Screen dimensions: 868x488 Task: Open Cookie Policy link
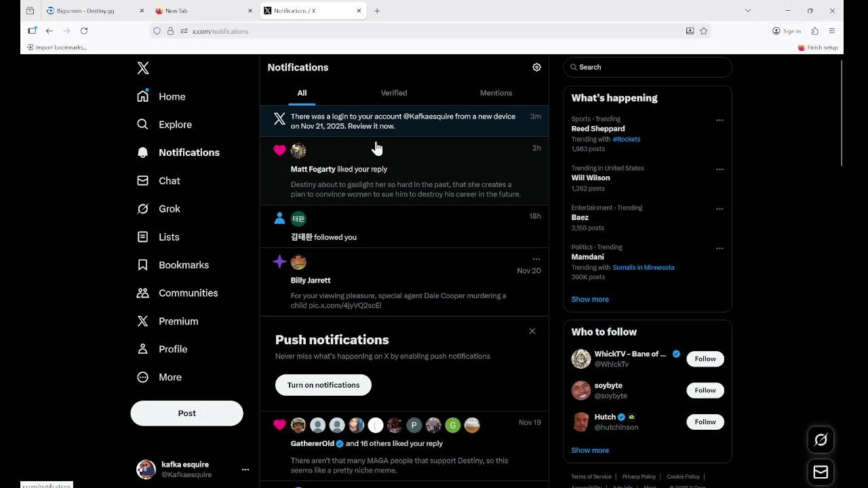[x=683, y=476]
